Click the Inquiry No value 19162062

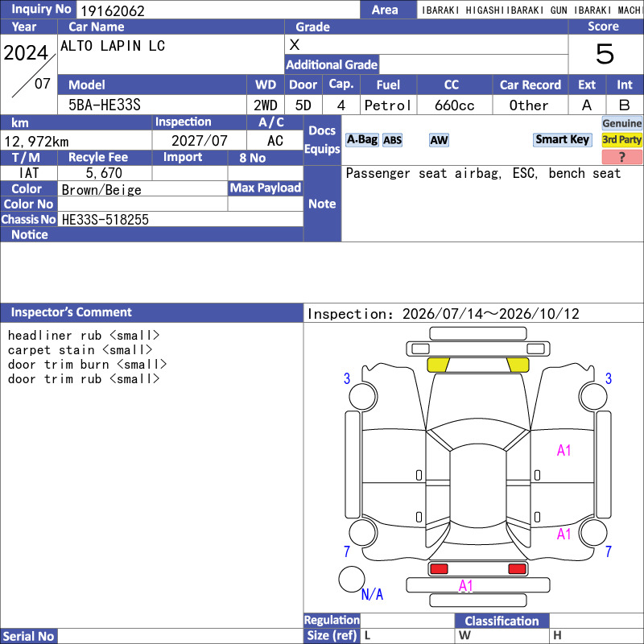click(113, 10)
